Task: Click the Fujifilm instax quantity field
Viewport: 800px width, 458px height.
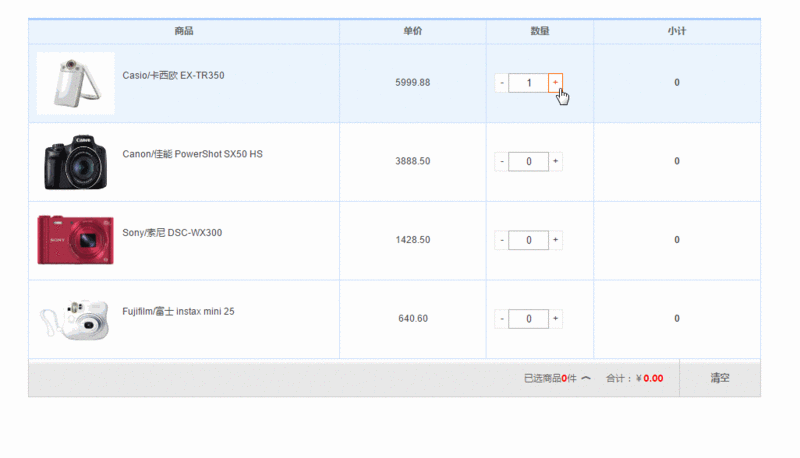Action: pos(529,318)
